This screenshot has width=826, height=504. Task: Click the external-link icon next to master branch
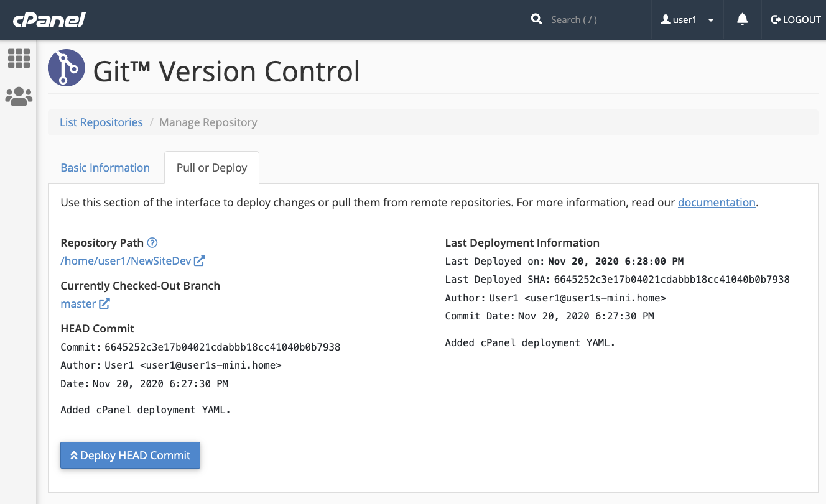point(104,303)
